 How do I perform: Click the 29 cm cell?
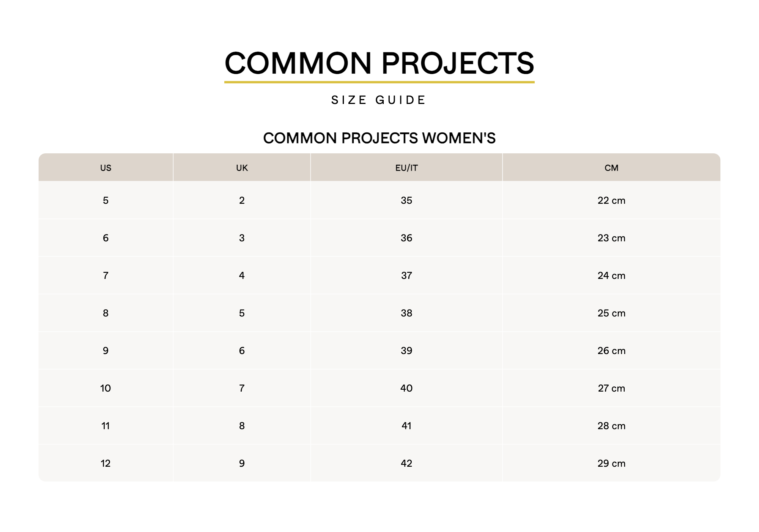[611, 463]
